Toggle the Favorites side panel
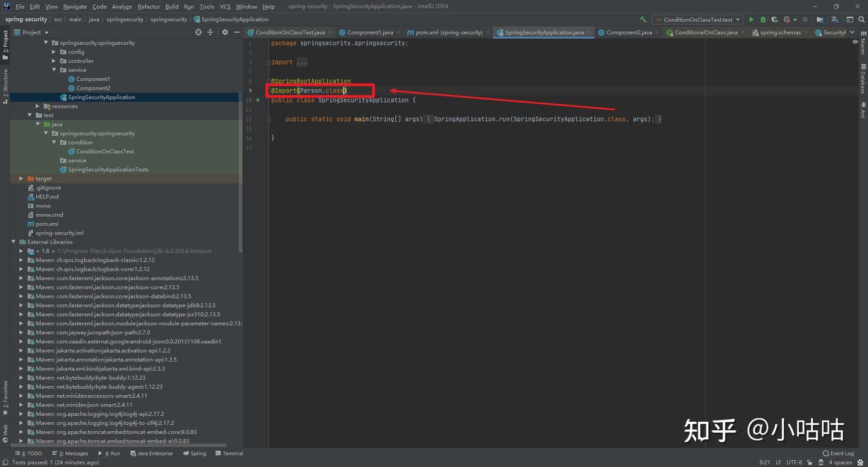Image resolution: width=868 pixels, height=467 pixels. point(5,398)
